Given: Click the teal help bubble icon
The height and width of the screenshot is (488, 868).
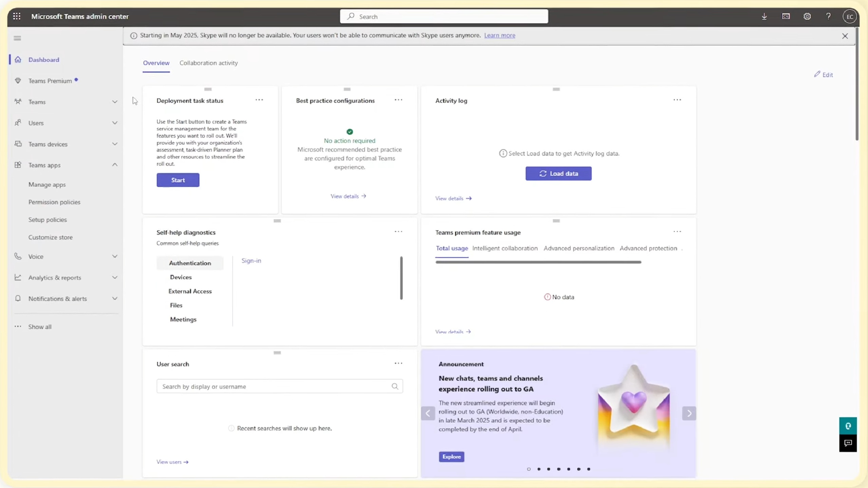Looking at the screenshot, I should point(848,426).
